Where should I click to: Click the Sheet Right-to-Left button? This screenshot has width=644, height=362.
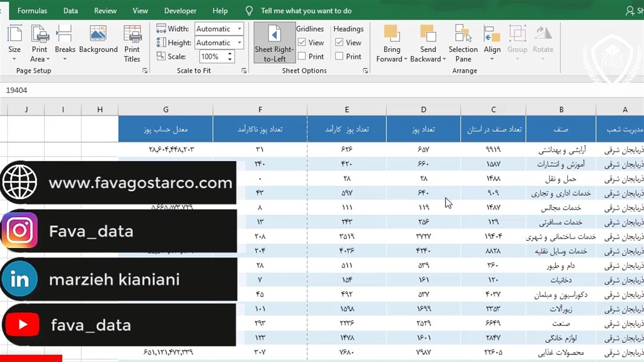point(274,43)
